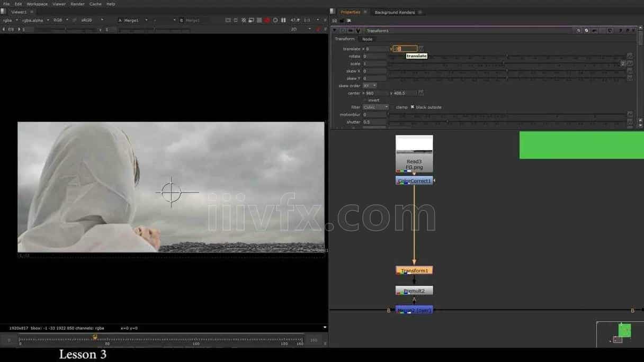
Task: Click the viewer pause icon
Action: (283, 20)
